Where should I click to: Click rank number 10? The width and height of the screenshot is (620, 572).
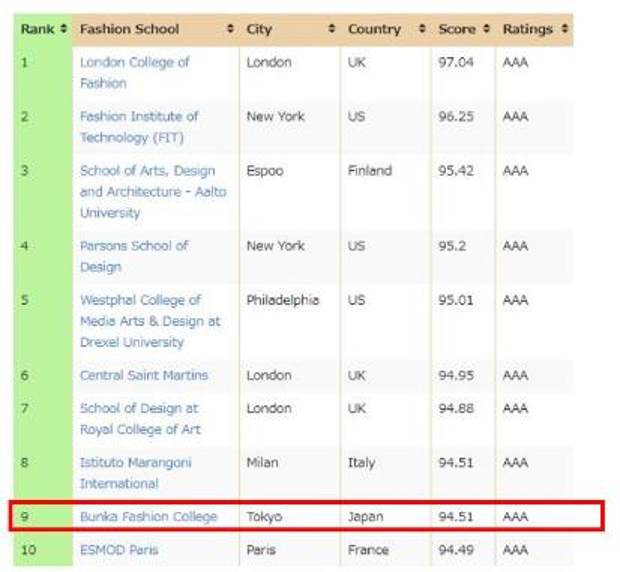tap(28, 550)
